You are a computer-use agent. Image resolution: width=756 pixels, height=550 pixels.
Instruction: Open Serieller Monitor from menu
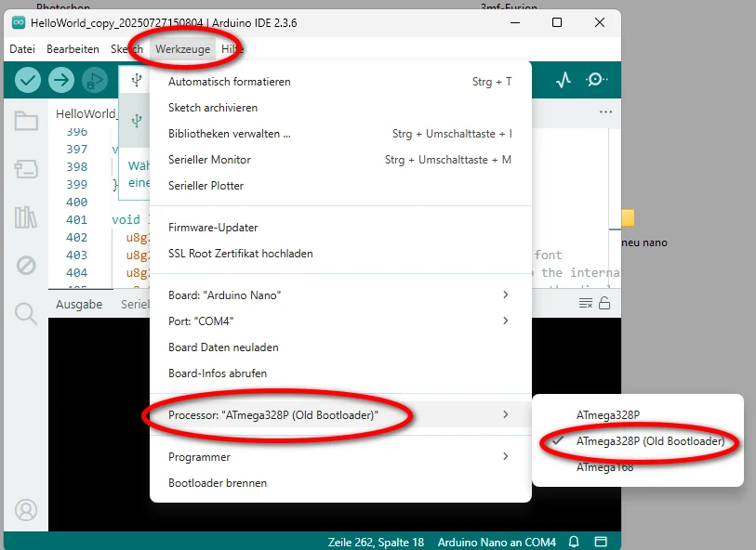(x=340, y=160)
